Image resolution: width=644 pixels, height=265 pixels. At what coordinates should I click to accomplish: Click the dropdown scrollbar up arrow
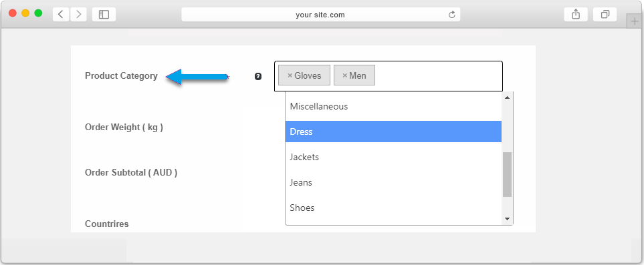507,97
